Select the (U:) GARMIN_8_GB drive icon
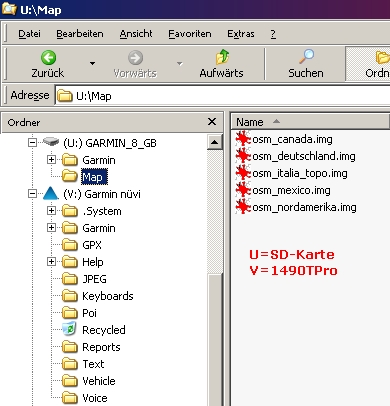The height and width of the screenshot is (406, 390). 51,142
